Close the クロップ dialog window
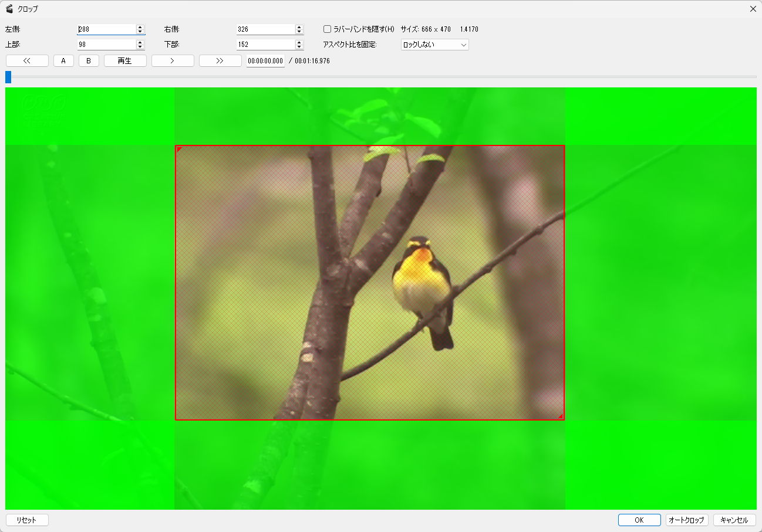This screenshot has width=762, height=532. click(x=753, y=9)
